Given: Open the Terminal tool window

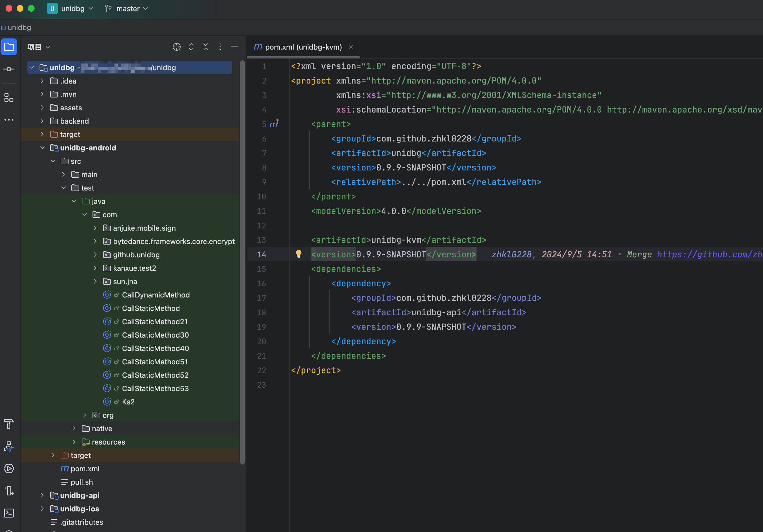Looking at the screenshot, I should coord(9,513).
